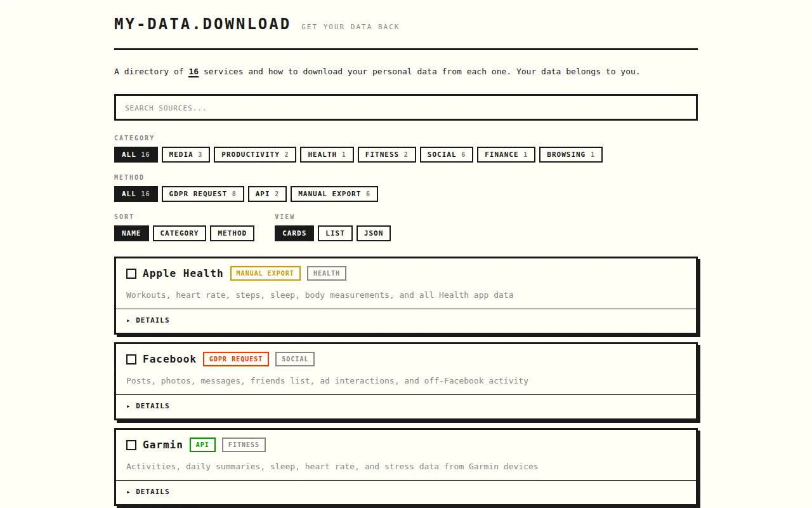Switch to List view

pos(335,233)
